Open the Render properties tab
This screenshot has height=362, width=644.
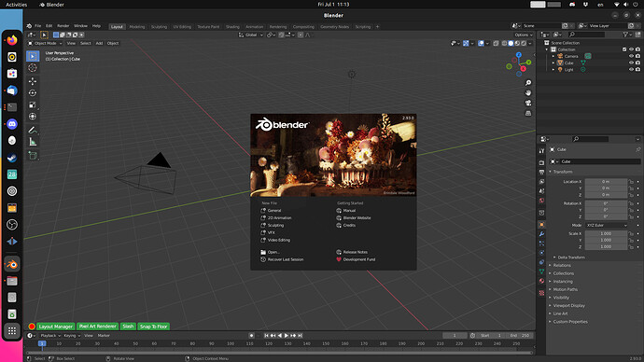541,163
